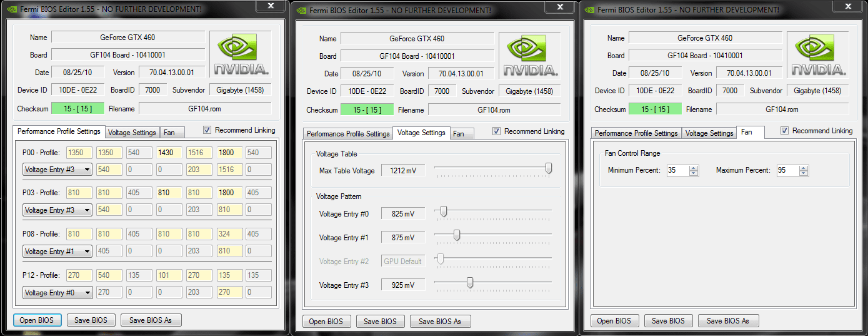868x336 pixels.
Task: Select Performance Profile Settings tab in Fan window
Action: pos(636,133)
